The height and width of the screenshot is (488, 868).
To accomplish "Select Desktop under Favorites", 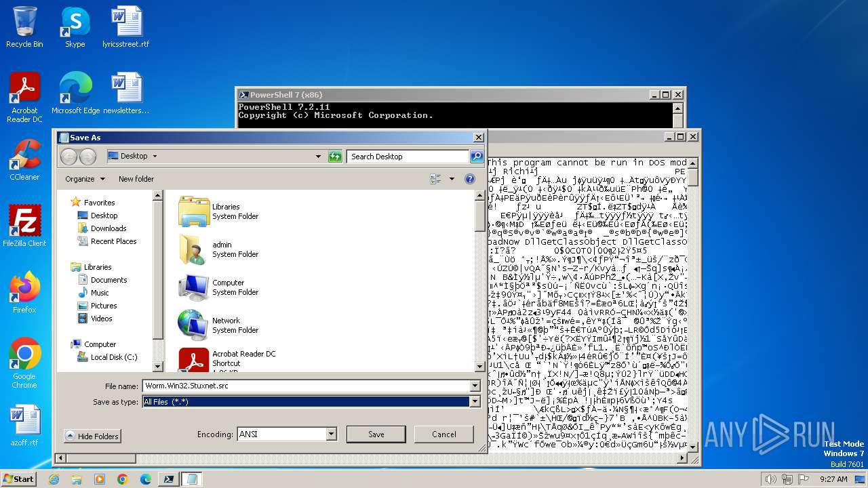I will (104, 216).
